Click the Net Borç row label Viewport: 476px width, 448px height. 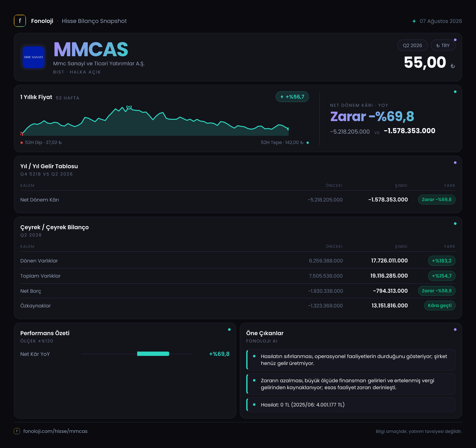[31, 291]
